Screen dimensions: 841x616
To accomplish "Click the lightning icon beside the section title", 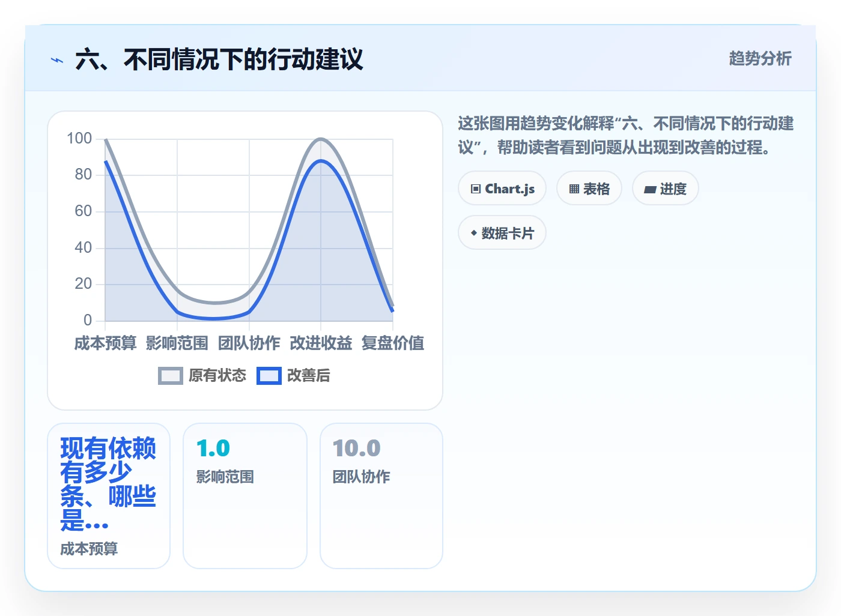I will [x=57, y=60].
